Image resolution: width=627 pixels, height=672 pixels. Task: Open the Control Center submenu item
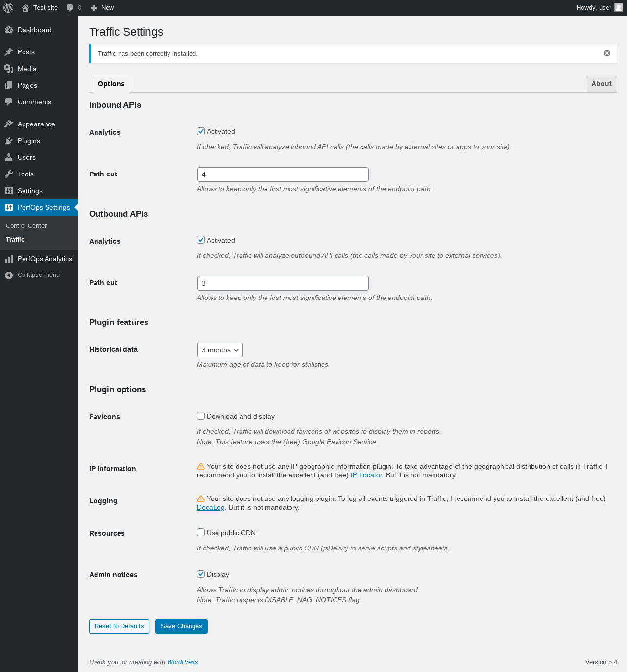click(26, 226)
